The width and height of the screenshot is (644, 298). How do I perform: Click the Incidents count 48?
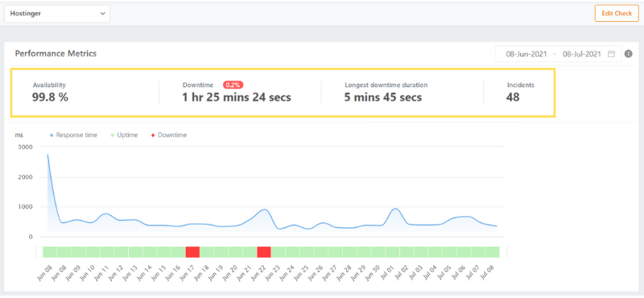514,97
